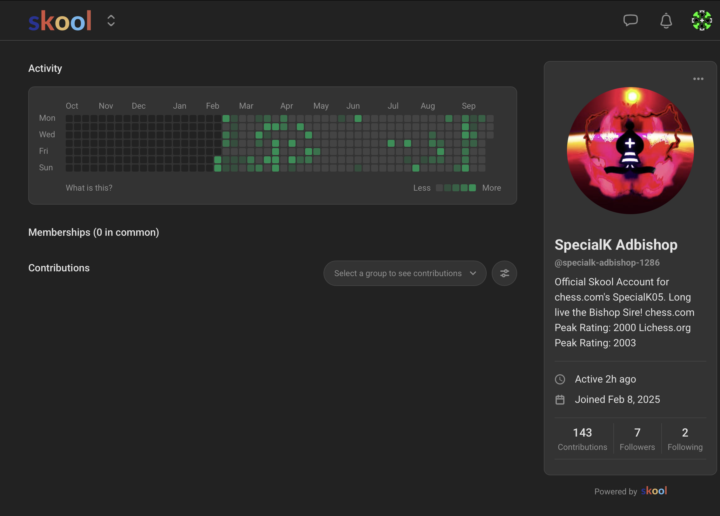Click the Sep month label in activity chart
720x516 pixels.
468,106
